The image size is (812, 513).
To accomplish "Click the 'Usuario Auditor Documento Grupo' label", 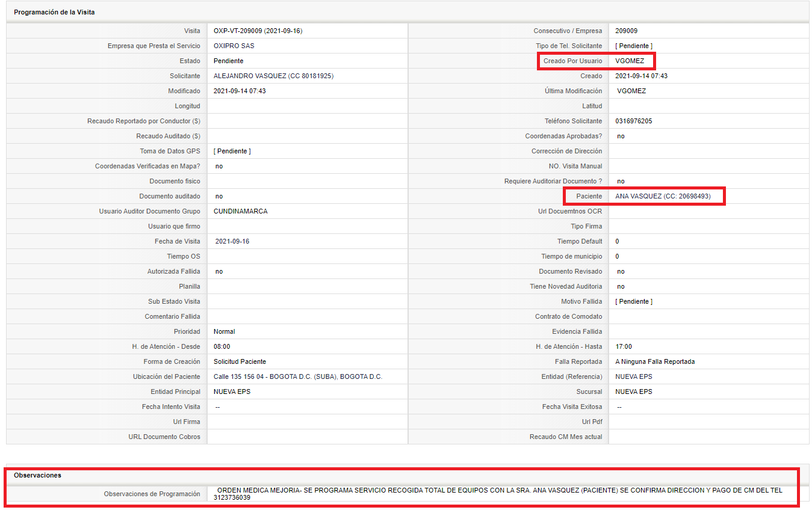I will click(150, 211).
